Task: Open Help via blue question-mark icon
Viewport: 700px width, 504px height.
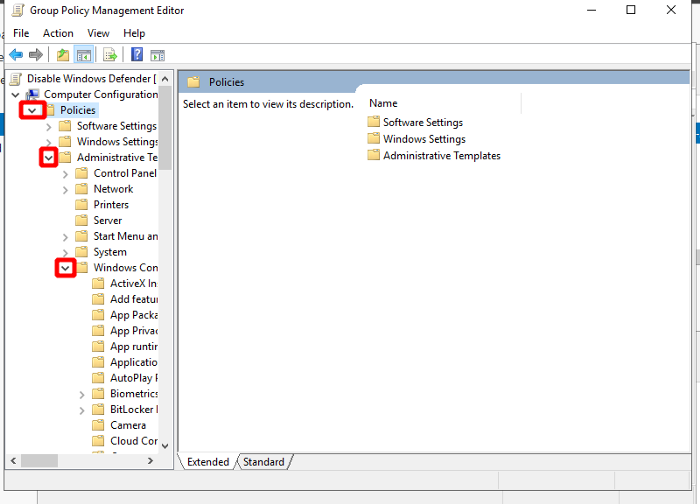Action: pyautogui.click(x=137, y=54)
